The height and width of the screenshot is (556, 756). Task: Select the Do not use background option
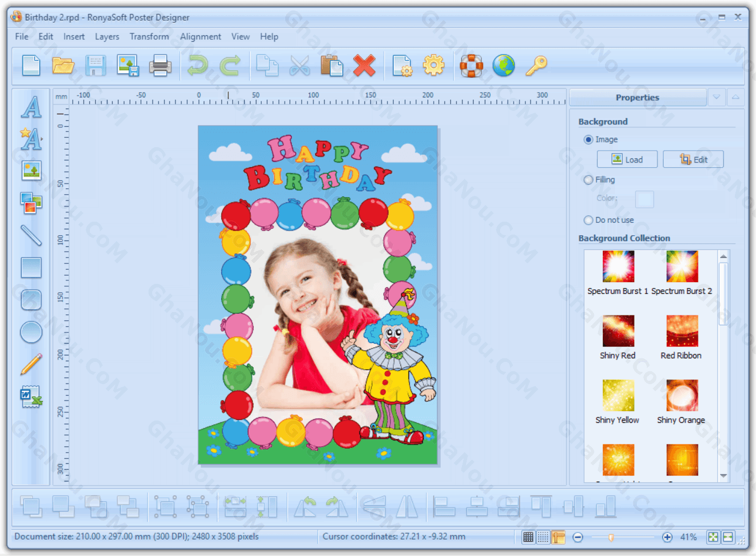pyautogui.click(x=588, y=221)
